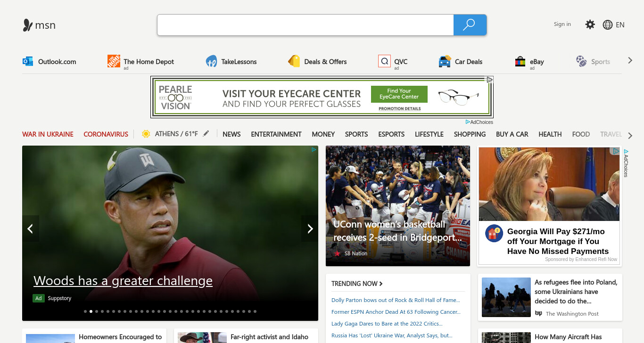This screenshot has height=343, width=644.
Task: Click AdChoices icon on Pearle Vision banner
Action: [490, 80]
